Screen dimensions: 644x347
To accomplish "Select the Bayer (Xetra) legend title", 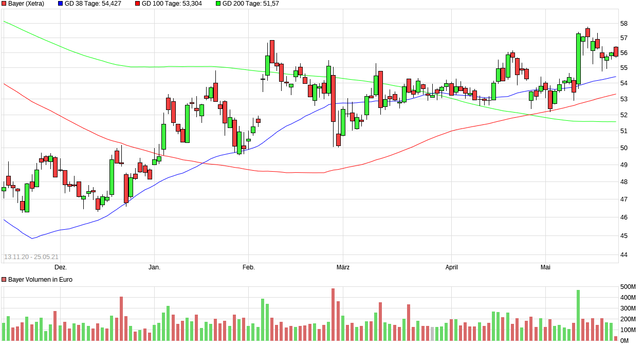I will (27, 4).
